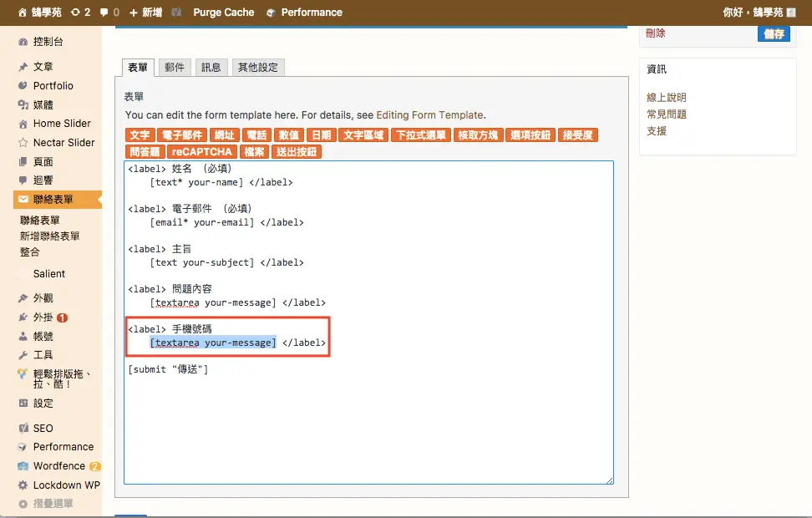Click the 文章 pushpin icon
Viewport: 812px width, 518px height.
point(23,67)
